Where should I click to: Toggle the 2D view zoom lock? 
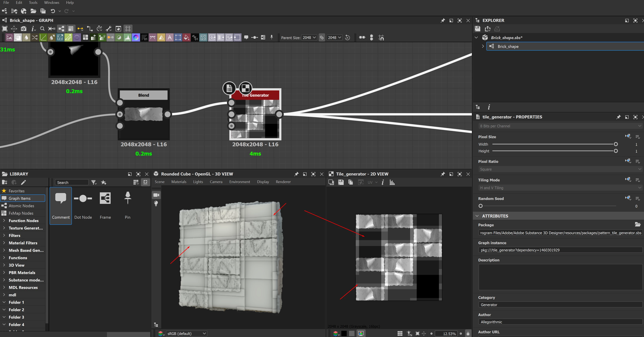point(468,333)
